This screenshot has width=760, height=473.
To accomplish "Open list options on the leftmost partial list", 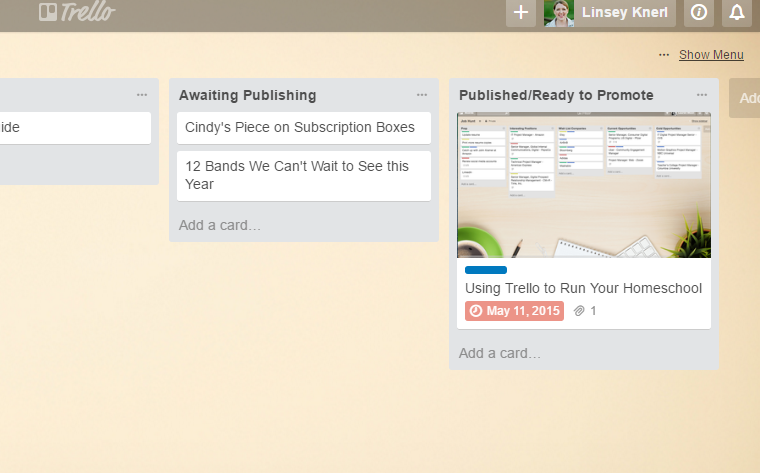I will pos(142,95).
